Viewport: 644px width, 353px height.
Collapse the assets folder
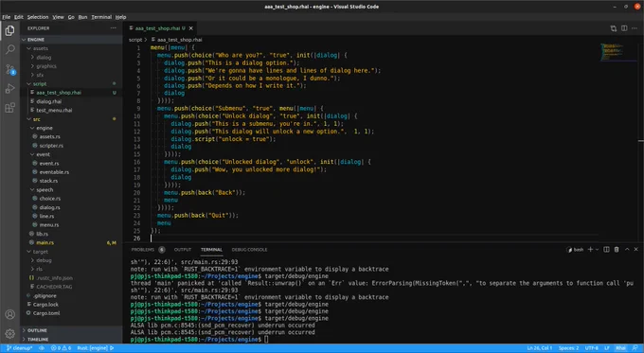click(71, 48)
